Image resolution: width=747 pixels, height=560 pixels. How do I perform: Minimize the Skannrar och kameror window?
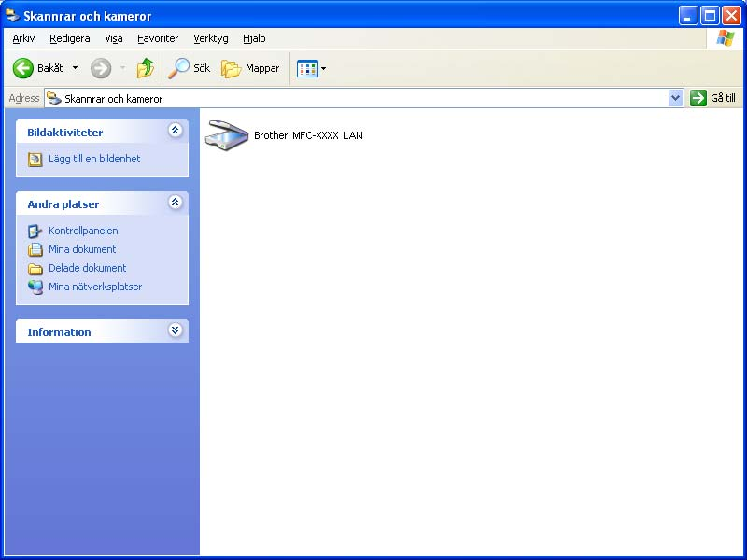pyautogui.click(x=688, y=16)
